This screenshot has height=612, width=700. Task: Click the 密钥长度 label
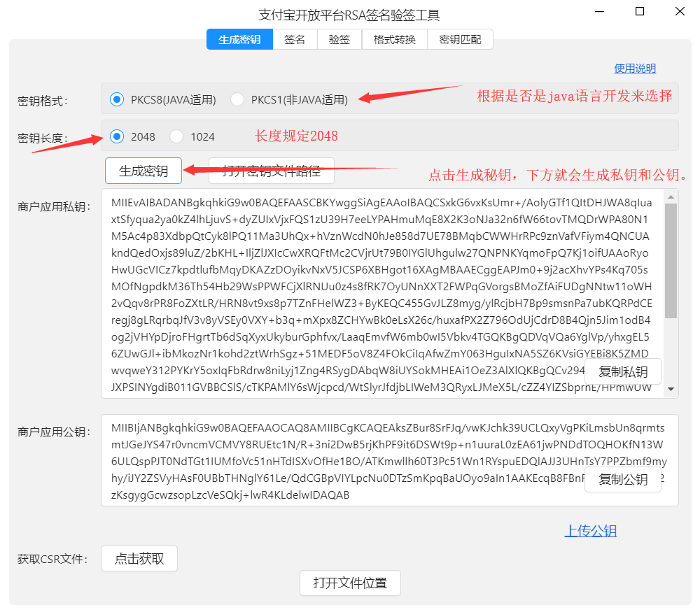[43, 138]
